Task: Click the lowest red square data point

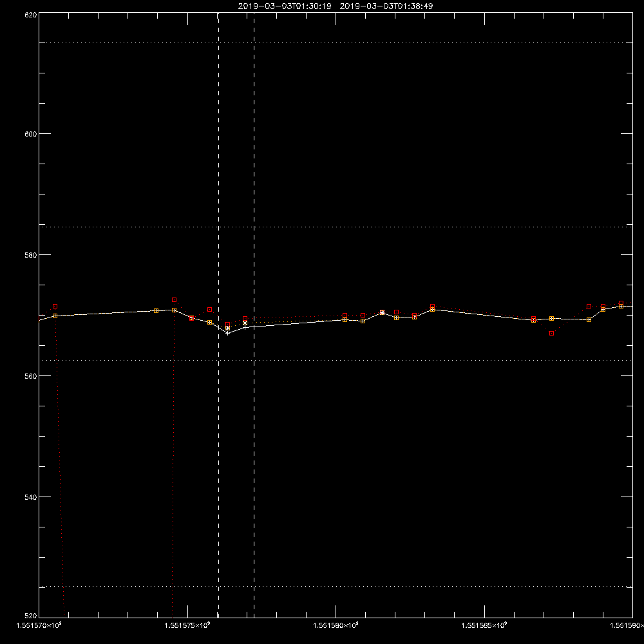Action: (x=552, y=334)
